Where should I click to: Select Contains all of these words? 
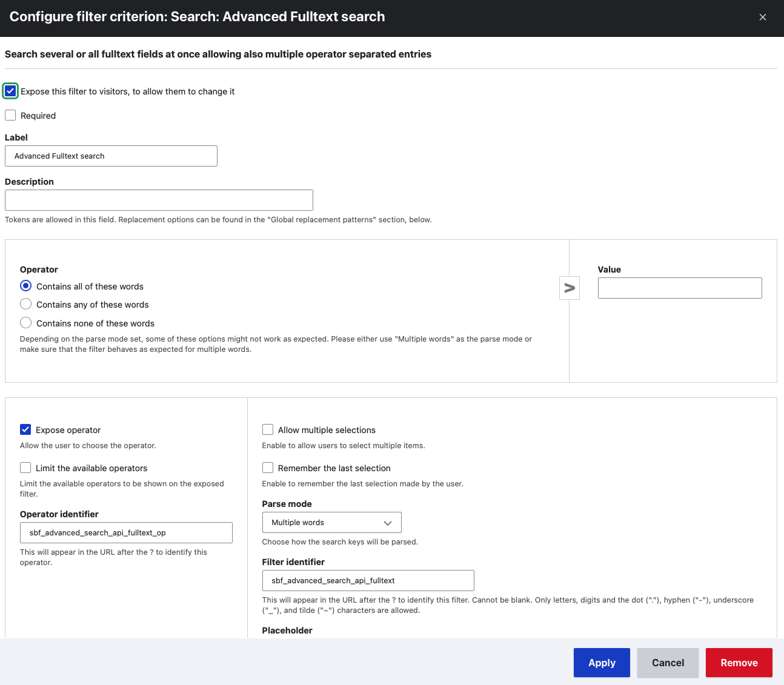26,286
